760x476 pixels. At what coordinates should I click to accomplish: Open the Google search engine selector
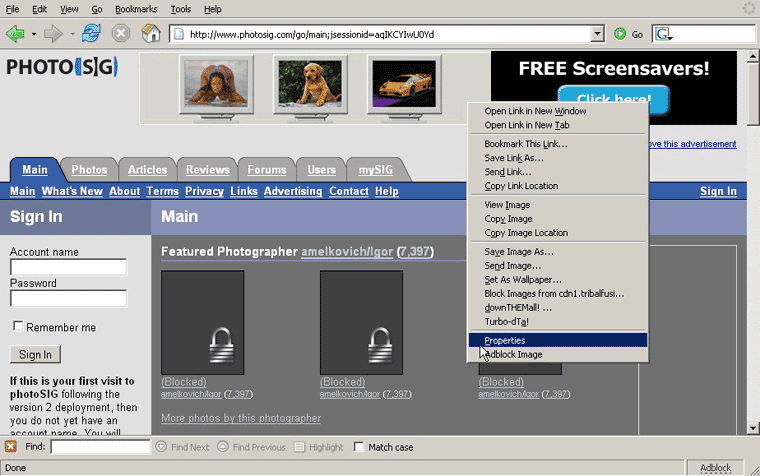click(663, 34)
